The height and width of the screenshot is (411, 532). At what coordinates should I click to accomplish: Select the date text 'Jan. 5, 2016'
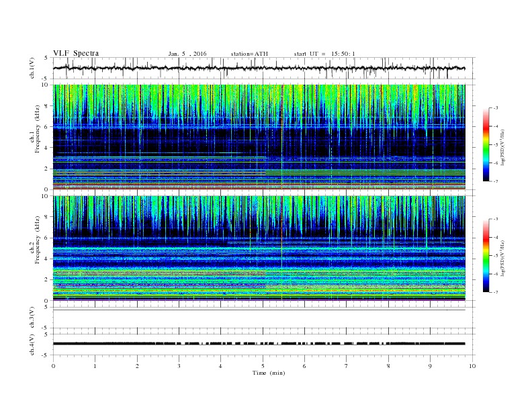tap(187, 54)
